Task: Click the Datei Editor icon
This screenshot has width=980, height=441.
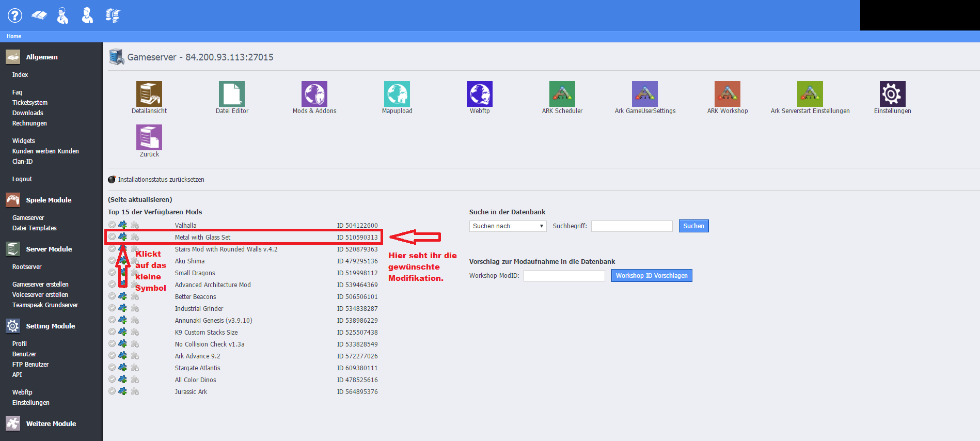Action: (x=232, y=94)
